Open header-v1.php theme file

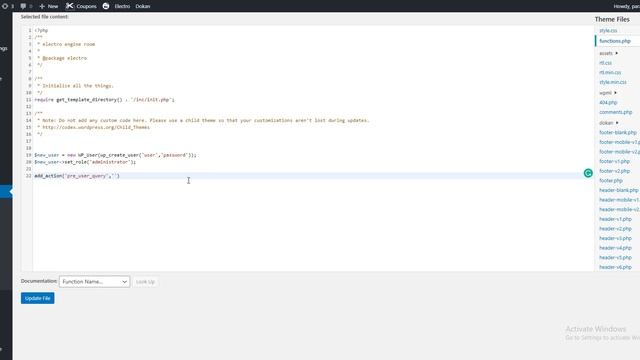pyautogui.click(x=615, y=219)
